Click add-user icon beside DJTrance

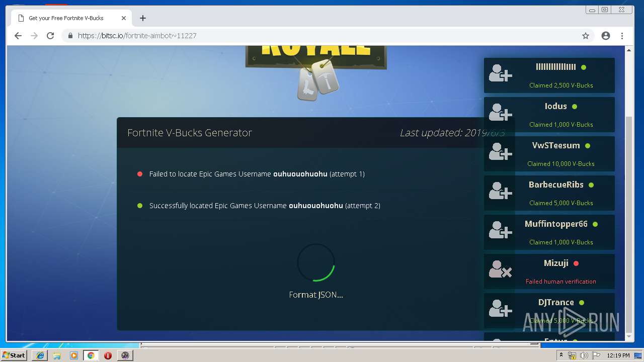pos(500,308)
